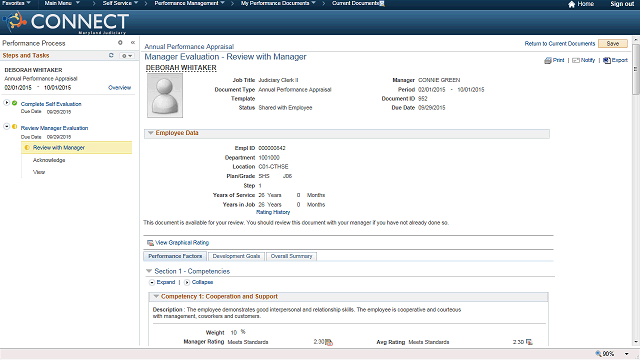Click the Notify envelope icon
640x360 pixels.
click(x=576, y=60)
